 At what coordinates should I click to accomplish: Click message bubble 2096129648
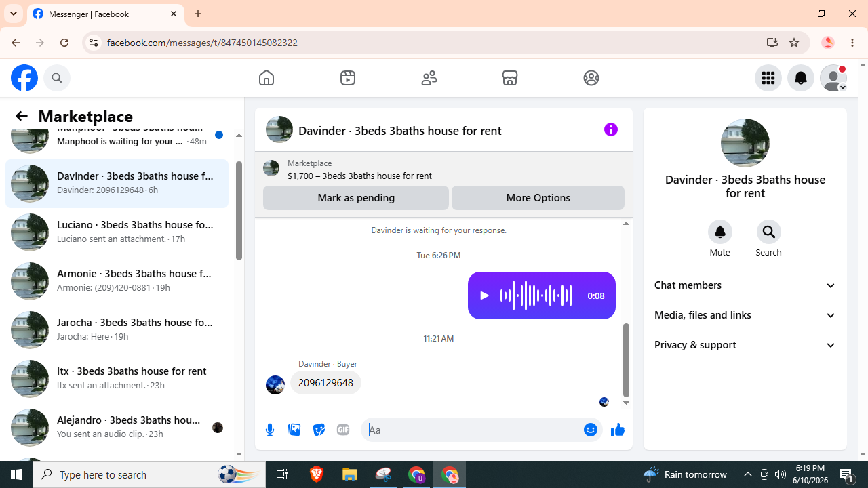click(325, 383)
